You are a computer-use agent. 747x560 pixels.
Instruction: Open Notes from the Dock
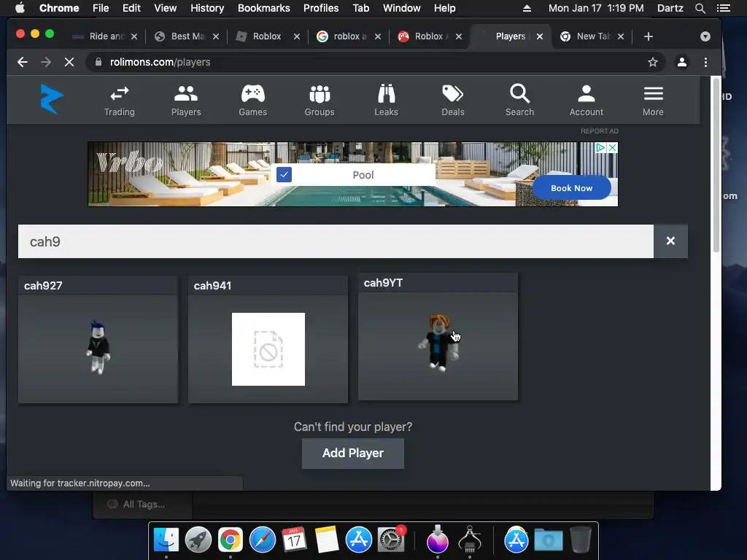[x=326, y=540]
